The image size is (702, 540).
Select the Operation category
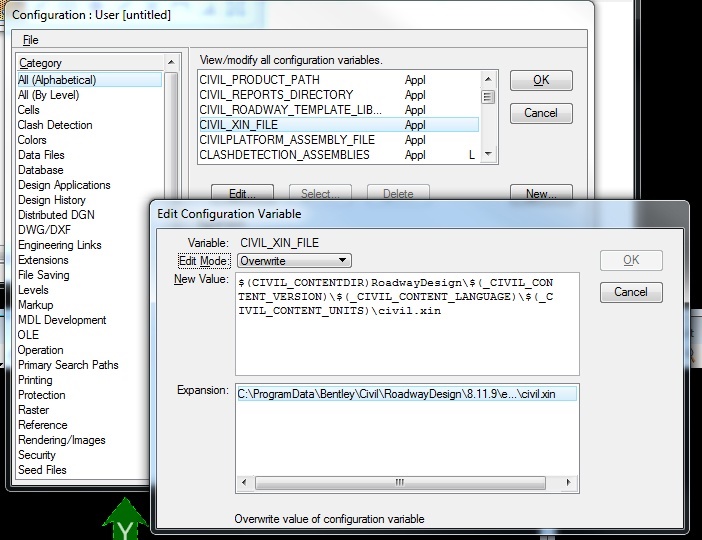[40, 350]
